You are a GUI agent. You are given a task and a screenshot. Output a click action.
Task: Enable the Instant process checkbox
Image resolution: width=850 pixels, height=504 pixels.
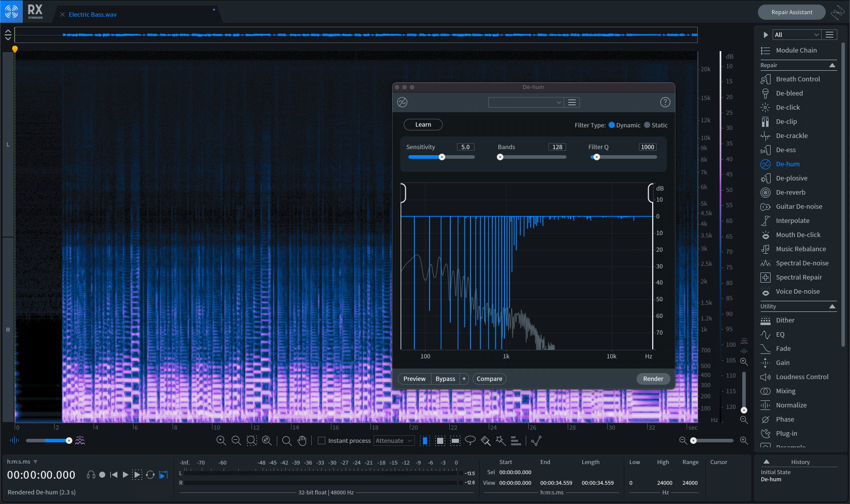(x=321, y=441)
